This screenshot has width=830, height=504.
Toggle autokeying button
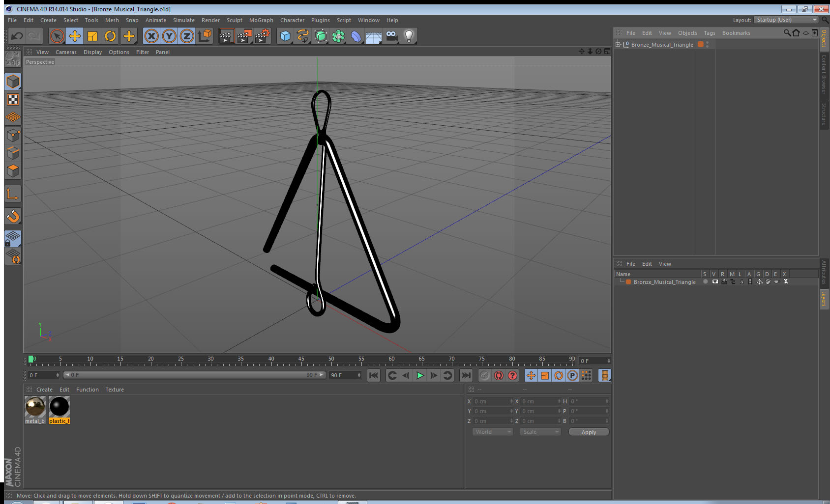coord(499,375)
